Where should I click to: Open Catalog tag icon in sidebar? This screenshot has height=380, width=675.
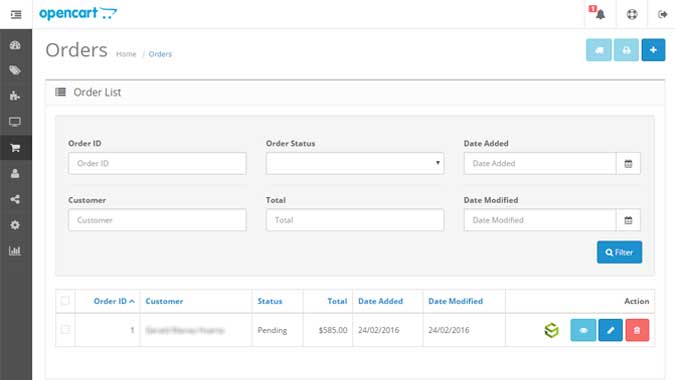(15, 71)
